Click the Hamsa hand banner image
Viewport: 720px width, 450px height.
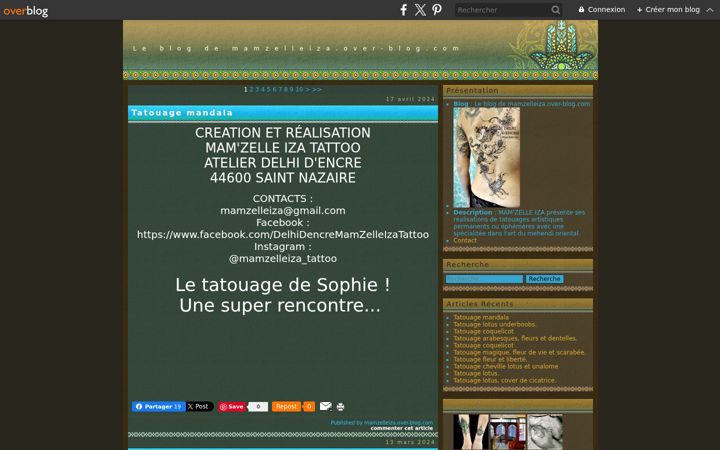pyautogui.click(x=562, y=45)
